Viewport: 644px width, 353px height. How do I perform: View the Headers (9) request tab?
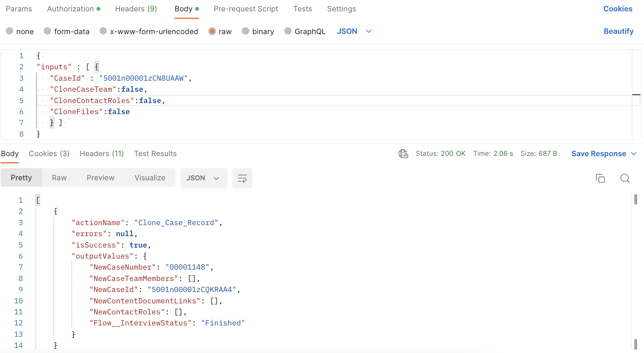(135, 9)
